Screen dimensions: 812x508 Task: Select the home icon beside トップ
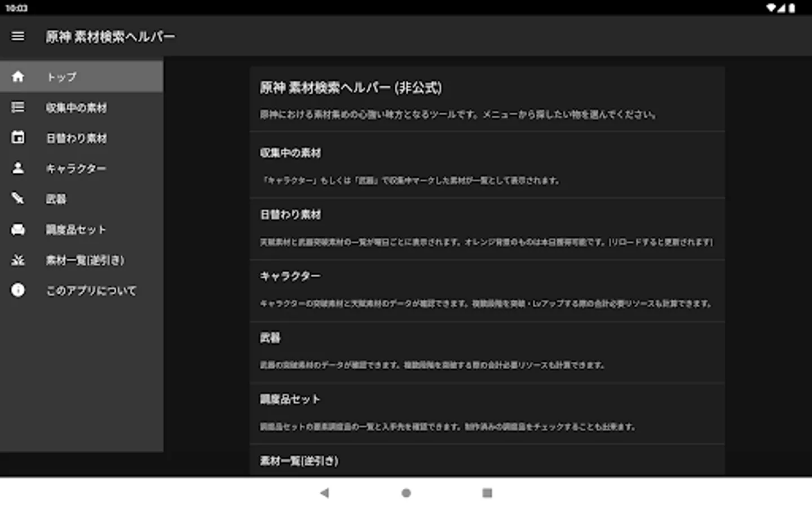click(18, 76)
